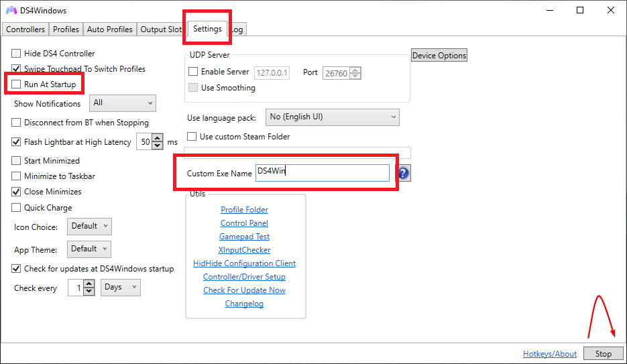Click the Check every number field
The height and width of the screenshot is (364, 627).
(x=76, y=288)
